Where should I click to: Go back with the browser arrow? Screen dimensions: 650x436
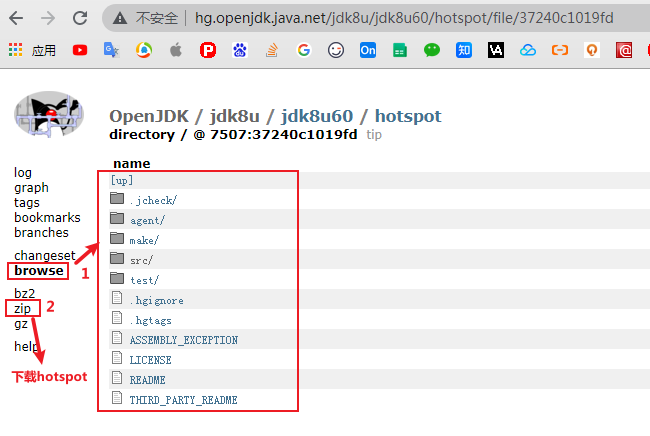point(16,18)
